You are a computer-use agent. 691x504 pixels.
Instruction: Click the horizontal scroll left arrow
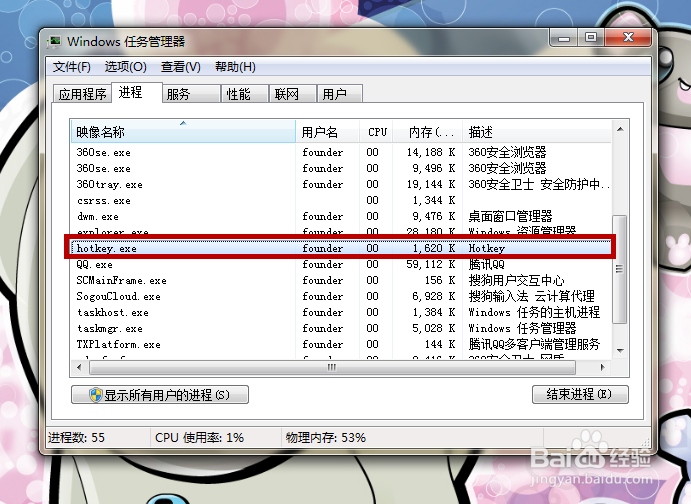(79, 367)
